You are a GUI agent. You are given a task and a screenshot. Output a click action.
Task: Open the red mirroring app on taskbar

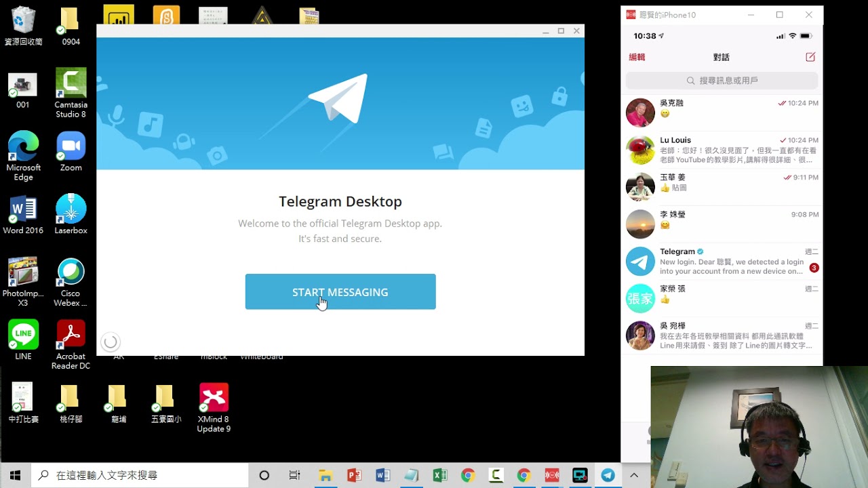(x=552, y=475)
